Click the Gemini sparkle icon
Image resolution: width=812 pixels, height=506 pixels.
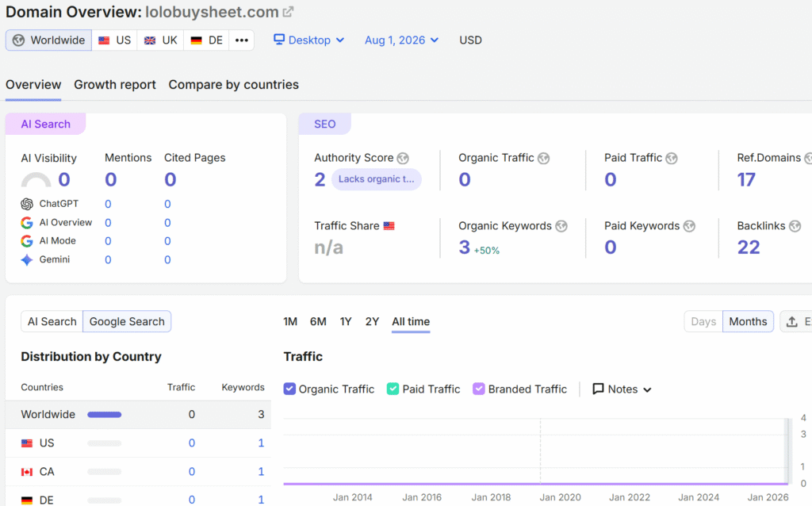point(27,259)
